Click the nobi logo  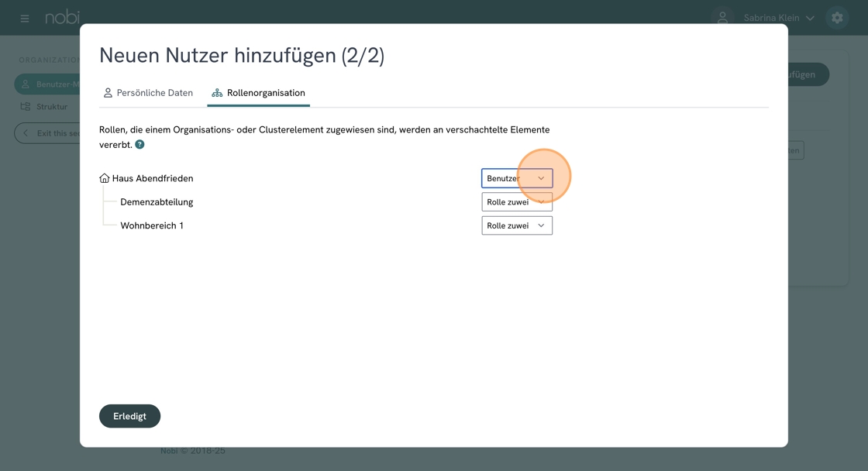62,17
